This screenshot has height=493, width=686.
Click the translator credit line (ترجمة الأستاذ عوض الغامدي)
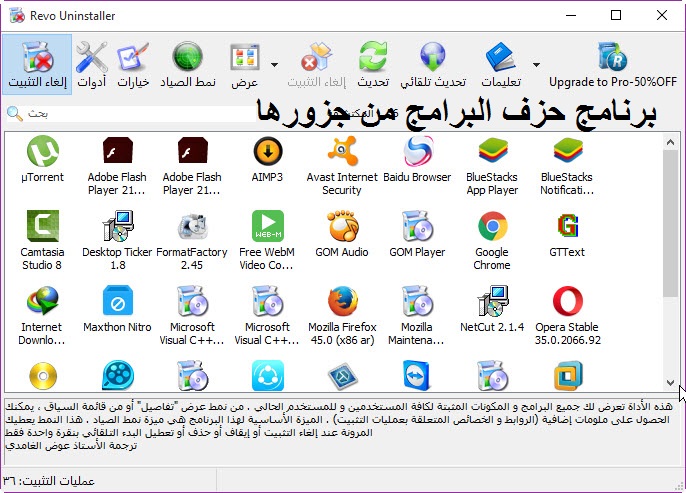(71, 446)
